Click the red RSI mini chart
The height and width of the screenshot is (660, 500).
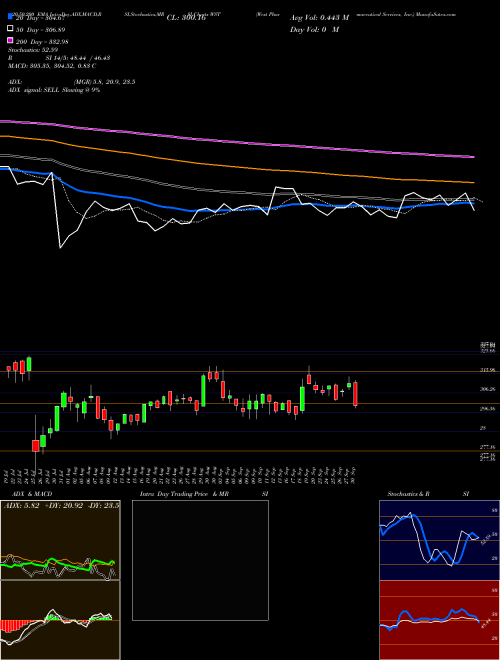coord(439,620)
